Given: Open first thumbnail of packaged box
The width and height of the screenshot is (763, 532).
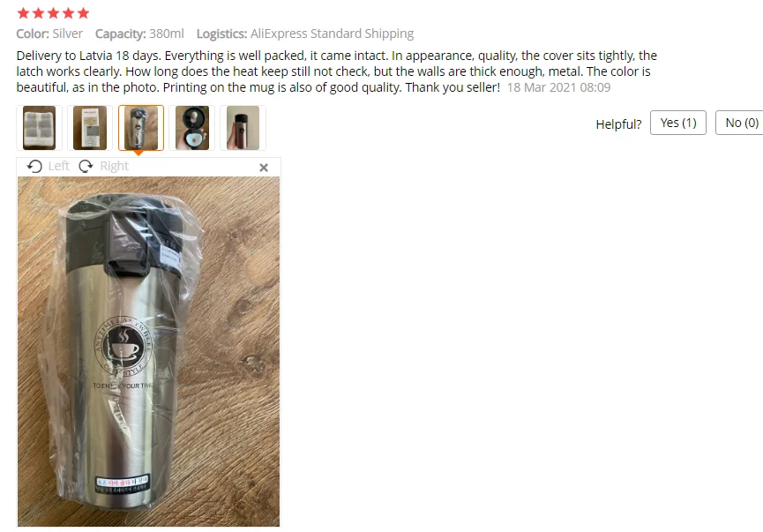Looking at the screenshot, I should pos(40,128).
